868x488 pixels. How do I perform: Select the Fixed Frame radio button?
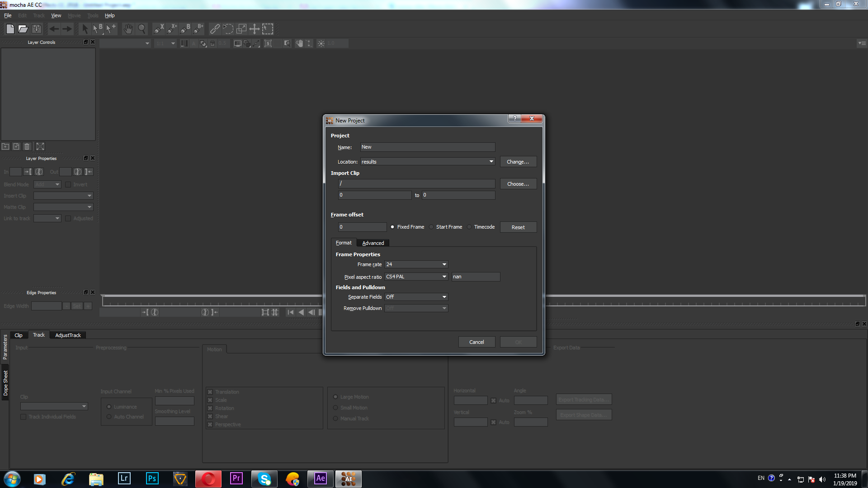392,227
